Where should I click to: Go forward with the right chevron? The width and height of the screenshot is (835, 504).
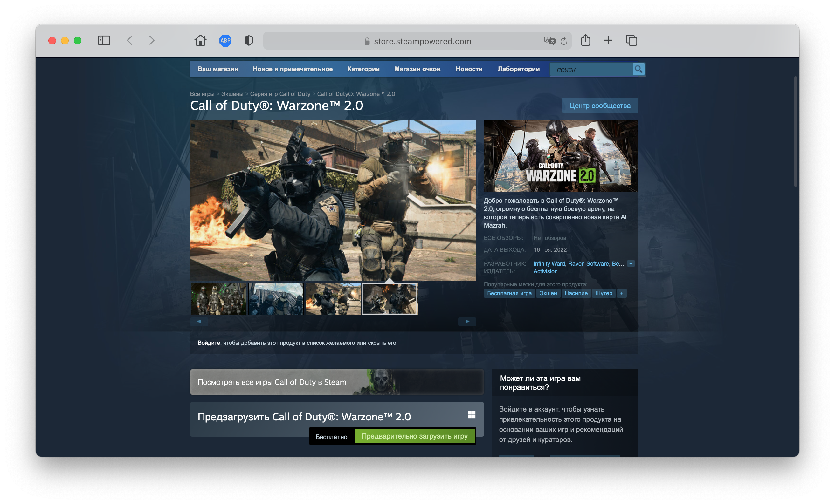pos(152,41)
